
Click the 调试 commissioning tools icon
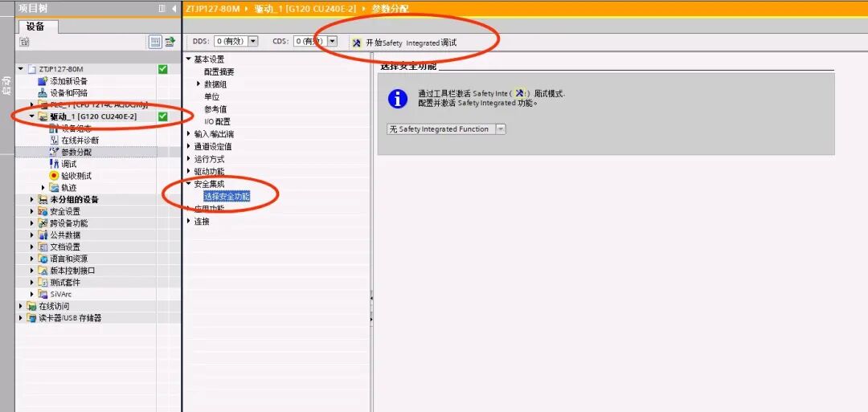pyautogui.click(x=55, y=164)
